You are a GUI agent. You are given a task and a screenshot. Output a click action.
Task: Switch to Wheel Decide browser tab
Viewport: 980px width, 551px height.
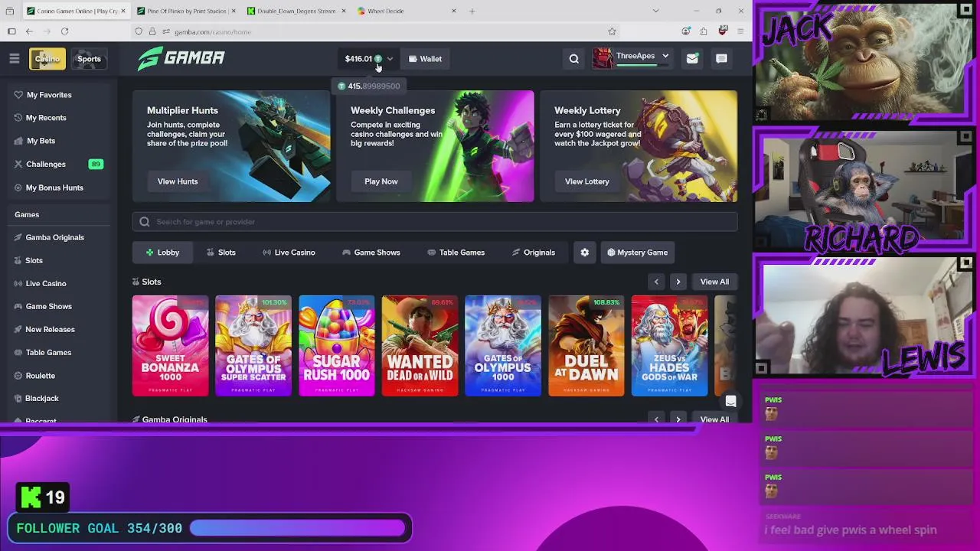[407, 11]
